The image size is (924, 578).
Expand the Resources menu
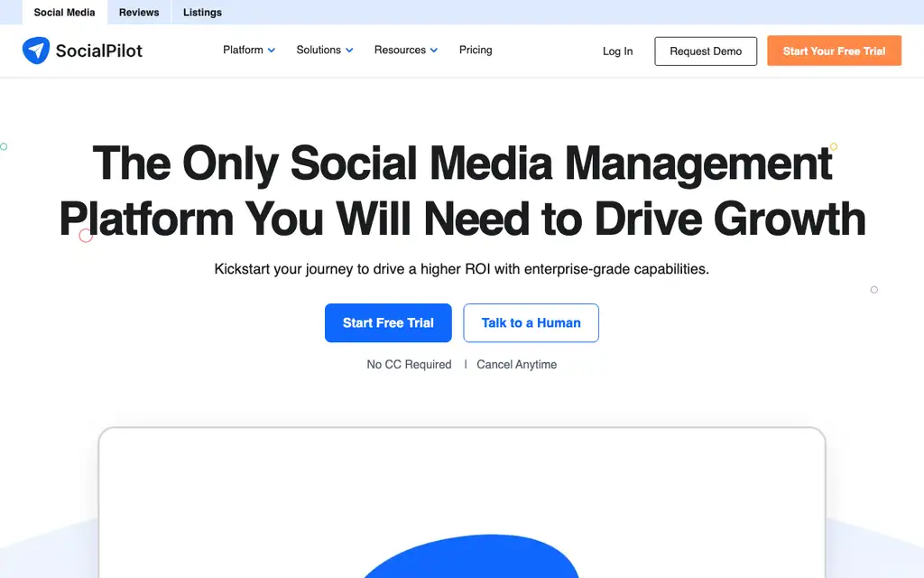click(x=405, y=51)
